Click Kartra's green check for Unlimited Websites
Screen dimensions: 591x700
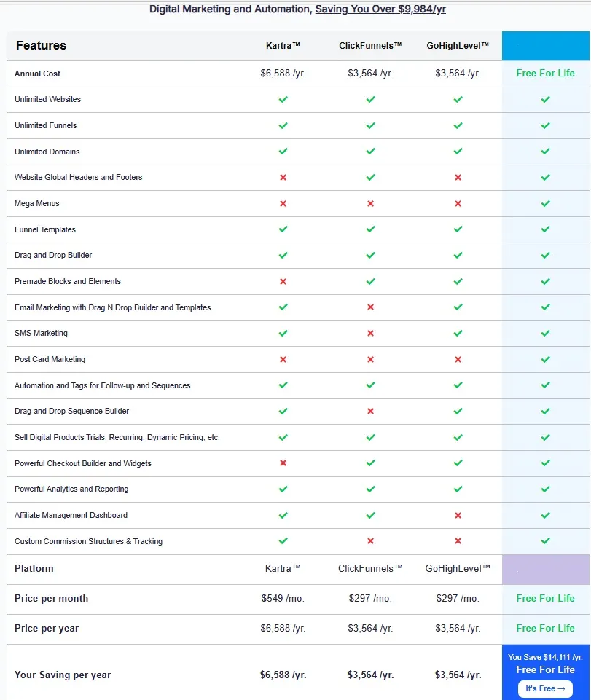coord(283,99)
